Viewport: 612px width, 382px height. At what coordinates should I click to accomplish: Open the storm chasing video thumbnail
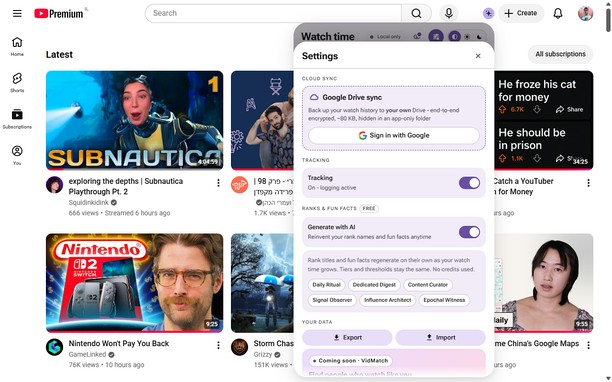(x=262, y=283)
